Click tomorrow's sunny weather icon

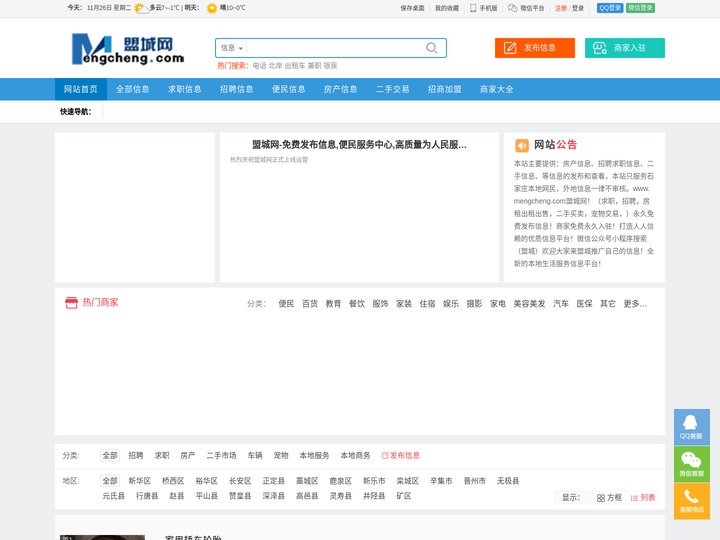pyautogui.click(x=212, y=8)
